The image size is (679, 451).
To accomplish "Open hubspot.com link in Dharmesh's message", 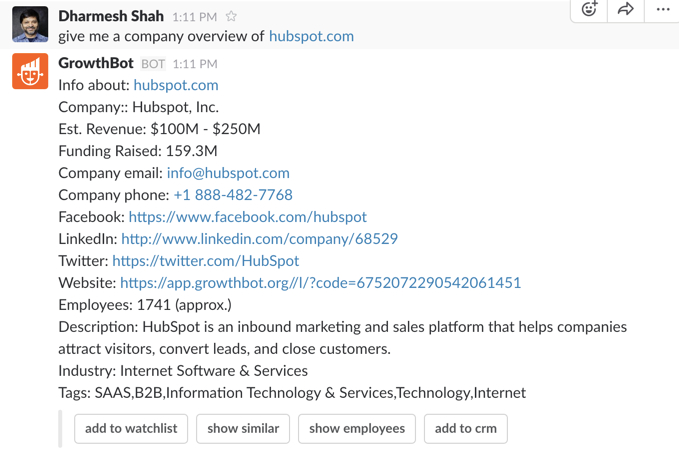I will (311, 36).
